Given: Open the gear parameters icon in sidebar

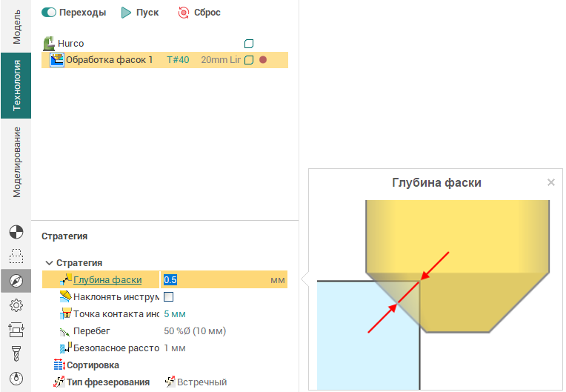Looking at the screenshot, I should [x=16, y=305].
